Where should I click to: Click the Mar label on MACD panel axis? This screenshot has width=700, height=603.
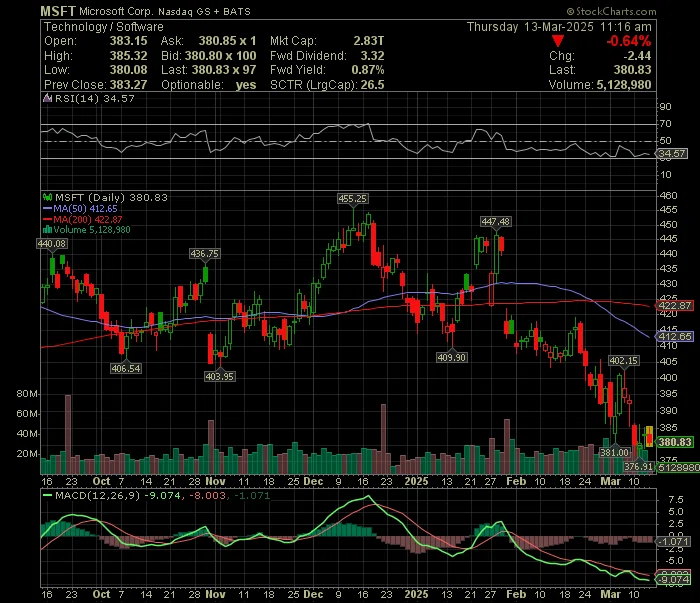610,594
